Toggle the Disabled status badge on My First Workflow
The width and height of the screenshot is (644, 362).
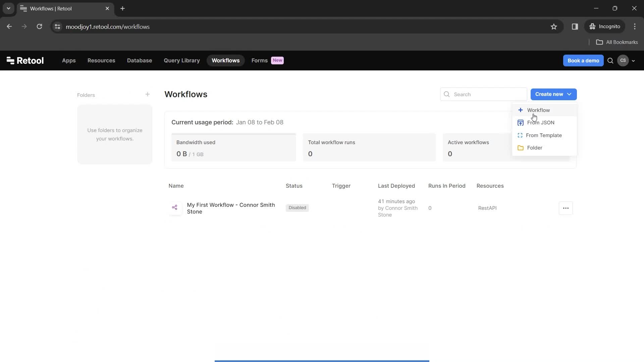(297, 207)
